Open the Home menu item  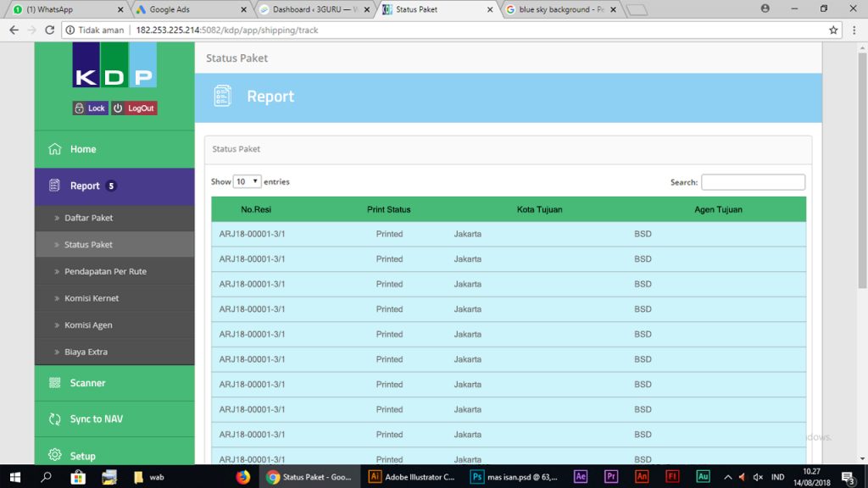click(114, 149)
